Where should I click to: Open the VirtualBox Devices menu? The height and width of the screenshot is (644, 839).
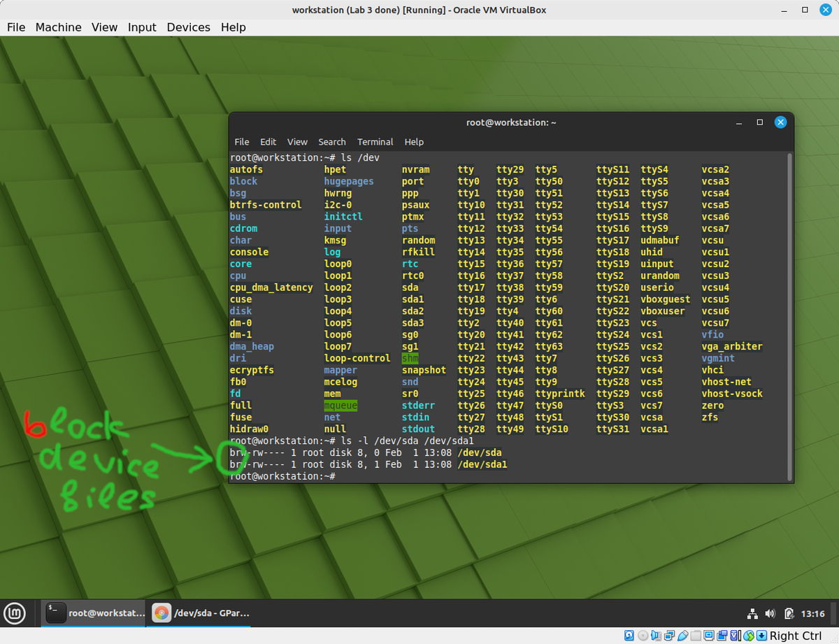pos(188,27)
